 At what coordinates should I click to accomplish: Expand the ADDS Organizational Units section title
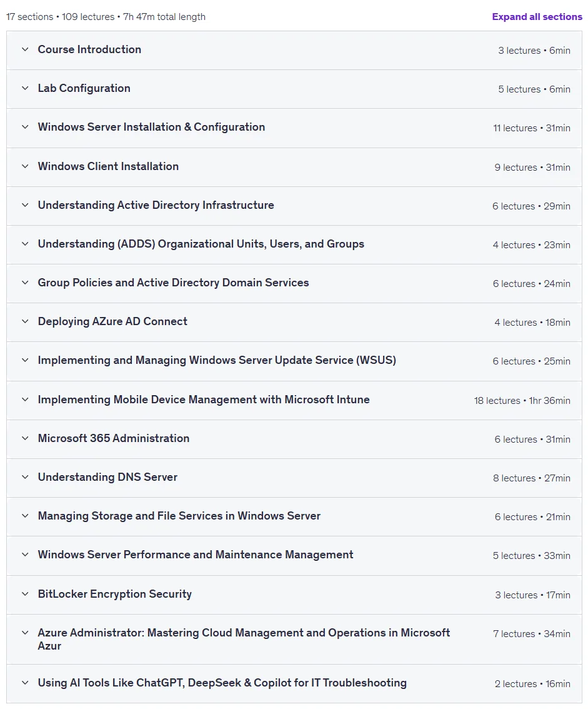tap(201, 244)
